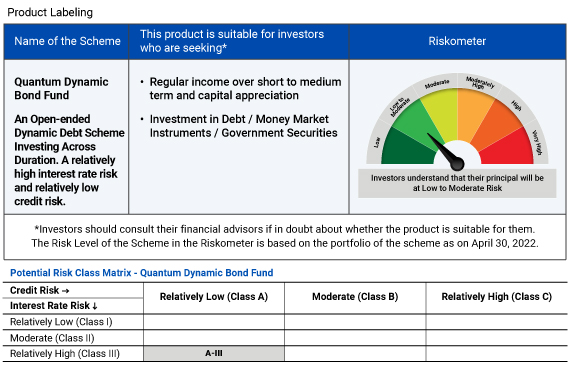Click the Potential Risk Class Matrix heading
This screenshot has height=365, width=570.
click(141, 273)
